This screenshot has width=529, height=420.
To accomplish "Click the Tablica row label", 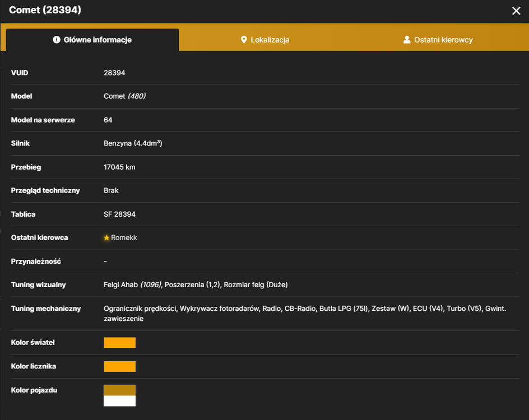I will pos(24,214).
